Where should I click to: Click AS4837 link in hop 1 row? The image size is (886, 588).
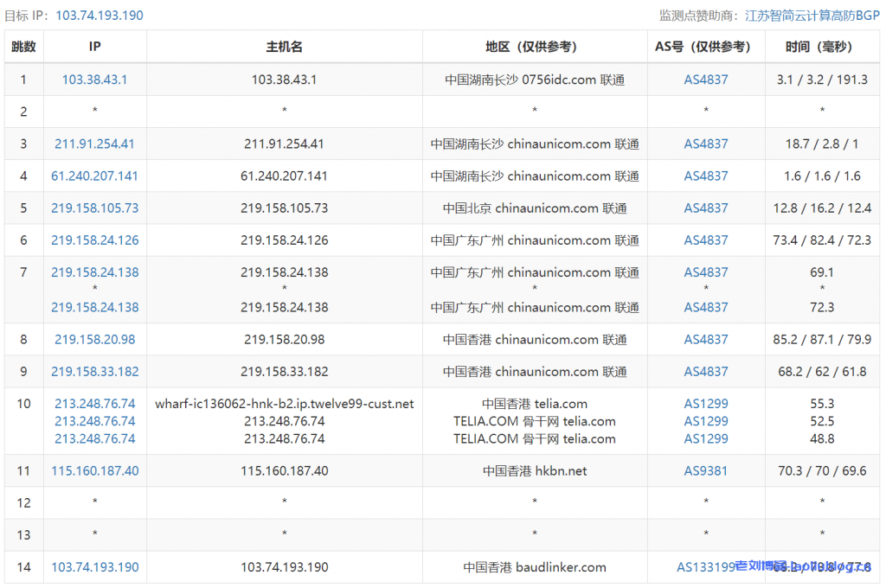706,80
